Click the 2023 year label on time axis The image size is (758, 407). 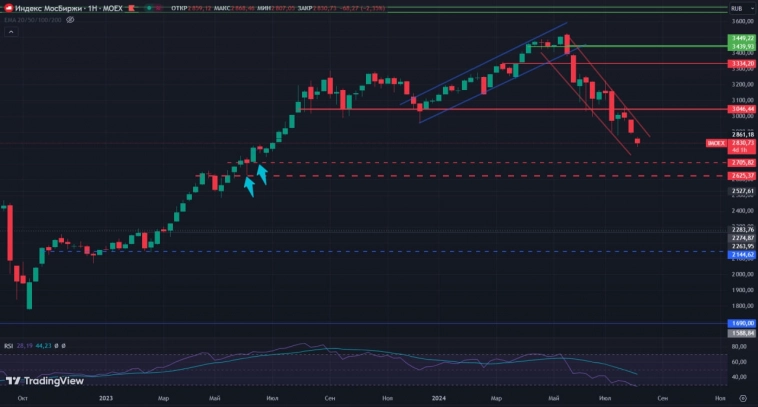[106, 398]
